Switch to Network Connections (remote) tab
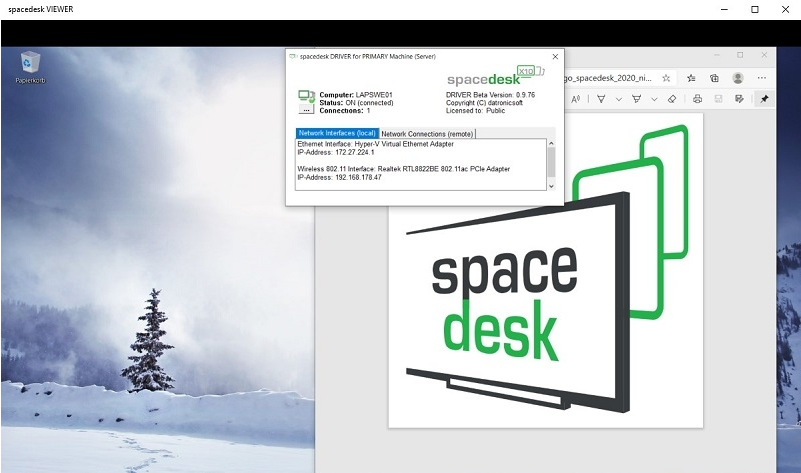 coord(427,134)
